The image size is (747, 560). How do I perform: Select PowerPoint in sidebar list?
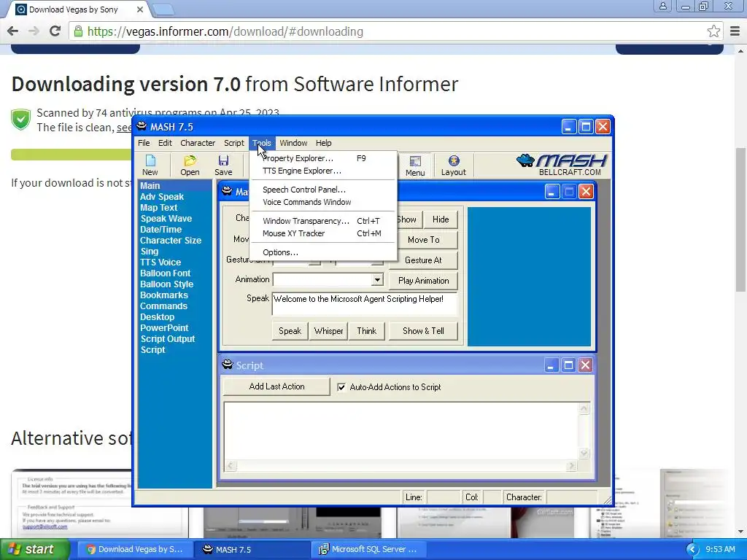pyautogui.click(x=164, y=328)
